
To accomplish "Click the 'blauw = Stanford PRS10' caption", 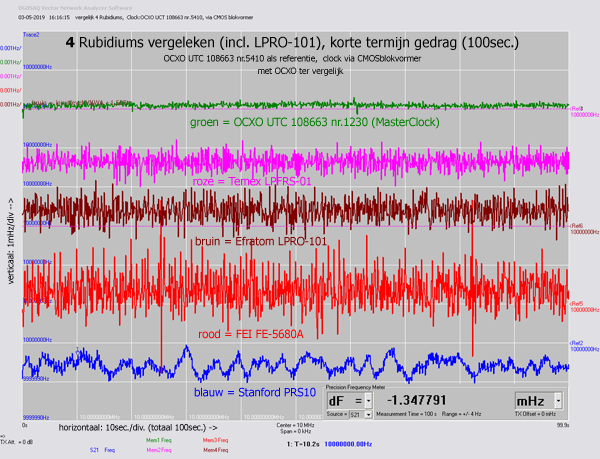I will point(255,392).
